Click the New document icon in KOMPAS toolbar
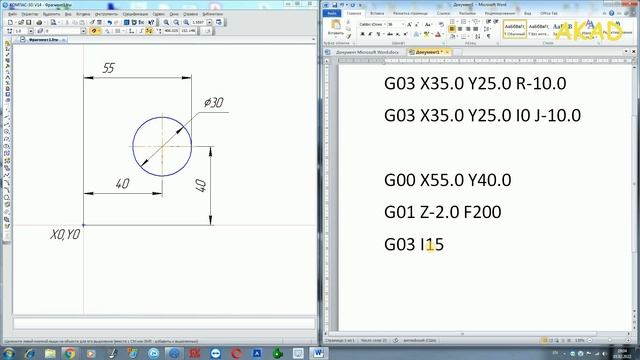This screenshot has height=360, width=640. (x=10, y=22)
